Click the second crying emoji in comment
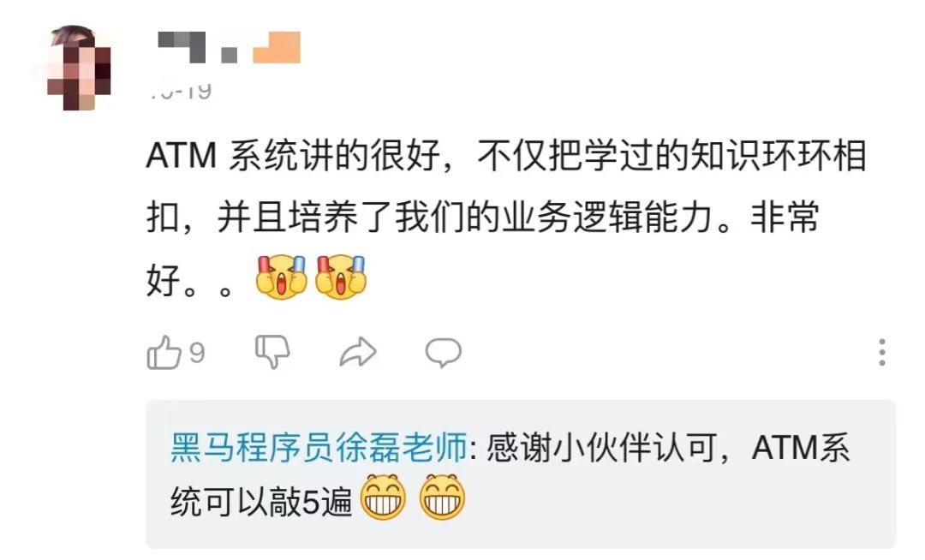Viewport: 925px width, 560px height. click(x=340, y=277)
